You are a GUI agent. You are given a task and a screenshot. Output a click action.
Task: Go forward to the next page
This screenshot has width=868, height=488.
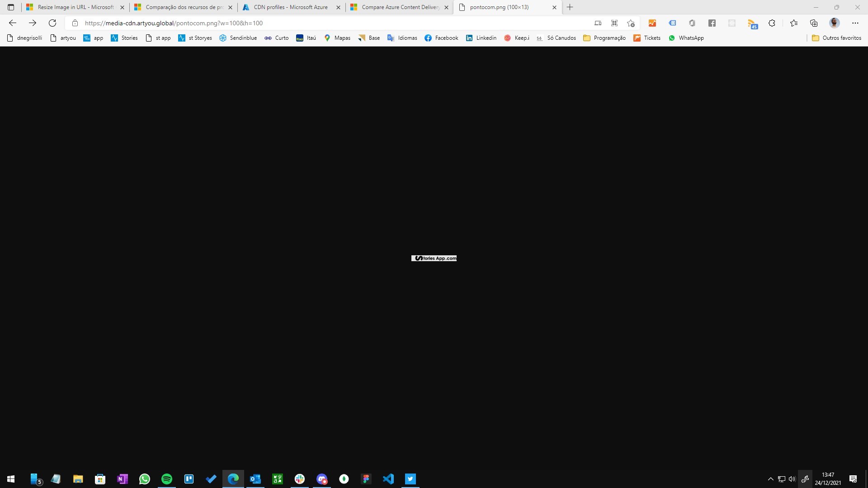(x=33, y=23)
